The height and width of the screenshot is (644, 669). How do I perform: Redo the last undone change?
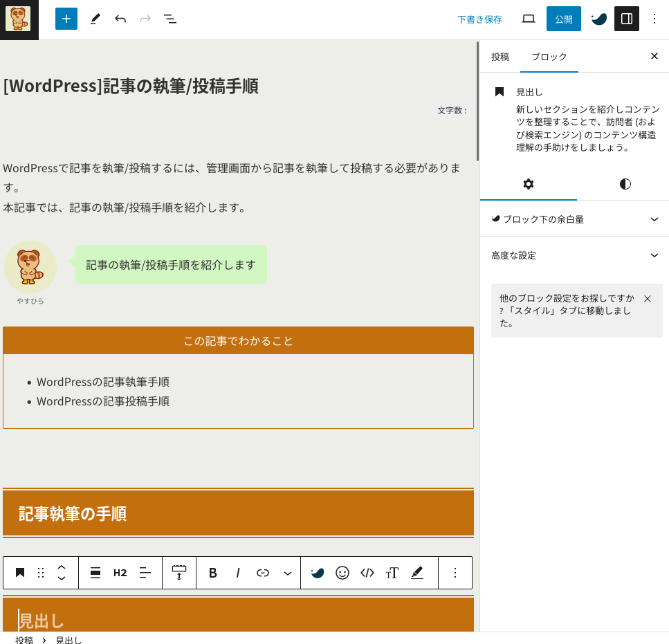point(145,19)
